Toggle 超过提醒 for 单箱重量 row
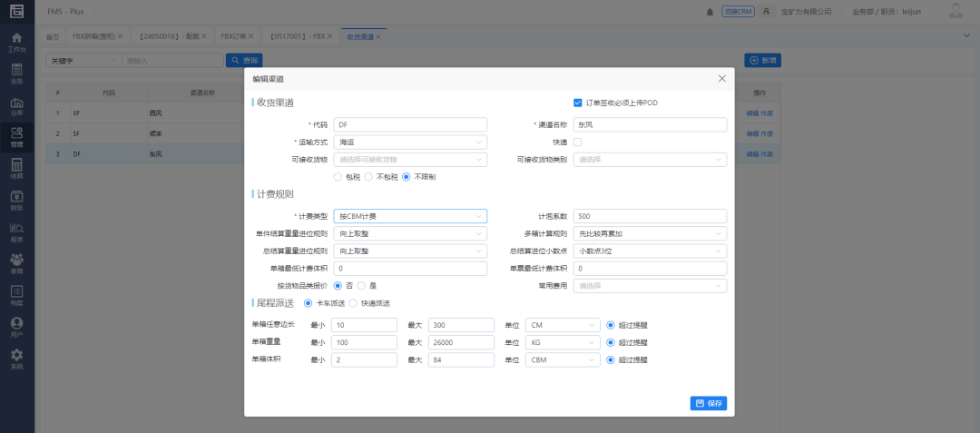Screen dimensions: 980x433 [x=611, y=342]
